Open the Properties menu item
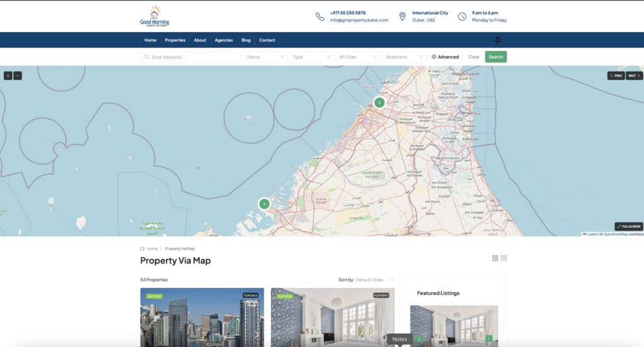The width and height of the screenshot is (644, 347). [175, 40]
